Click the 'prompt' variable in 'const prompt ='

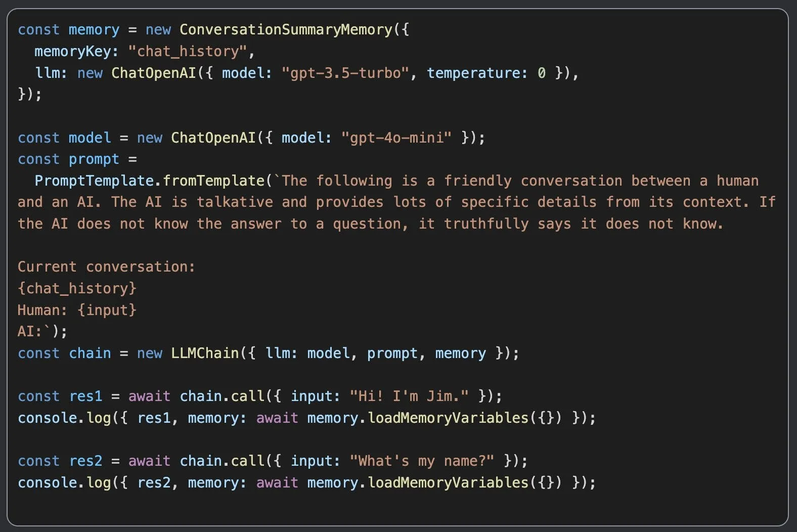(94, 159)
